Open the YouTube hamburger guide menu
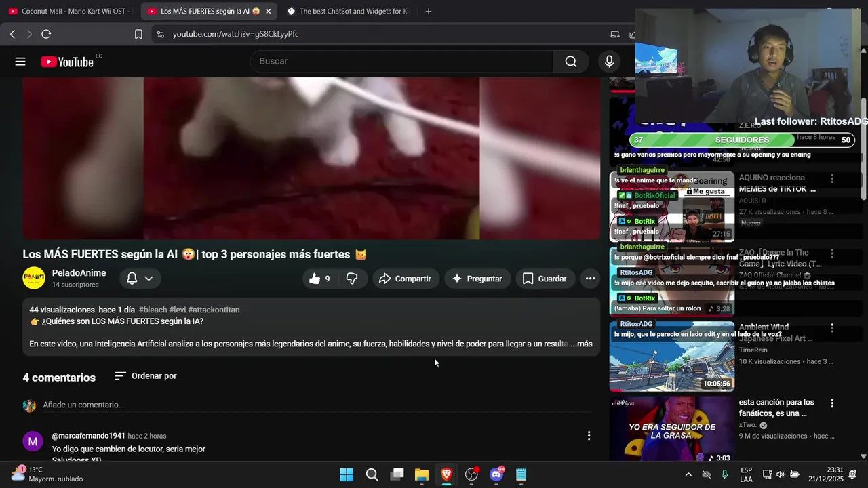 click(20, 62)
